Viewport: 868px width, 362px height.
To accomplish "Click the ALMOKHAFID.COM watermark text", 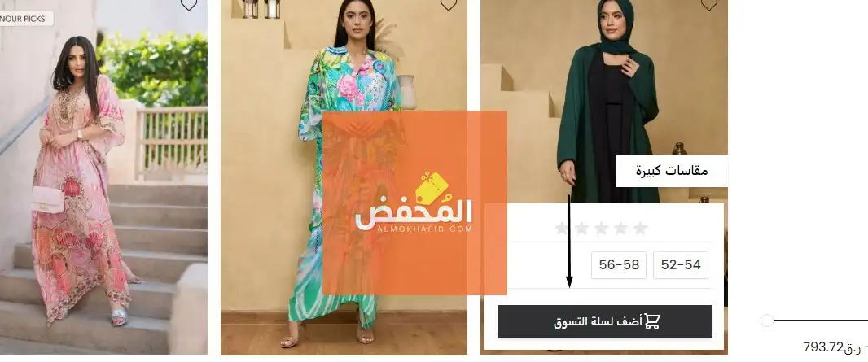I will pyautogui.click(x=424, y=229).
